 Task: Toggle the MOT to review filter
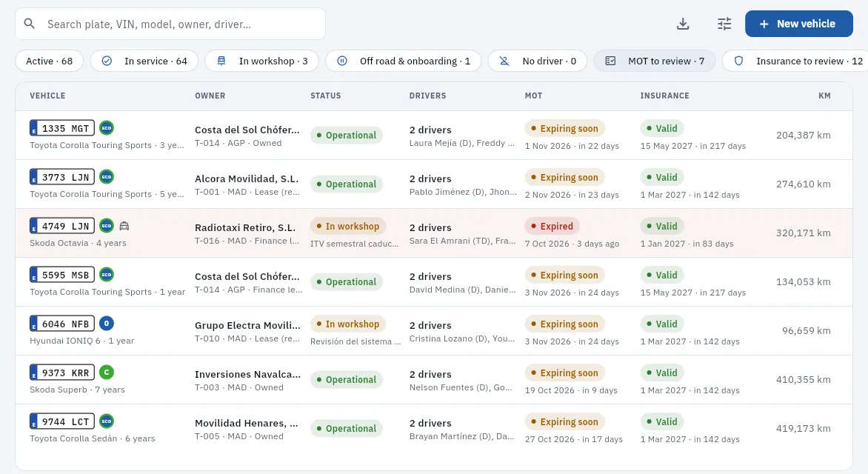654,61
